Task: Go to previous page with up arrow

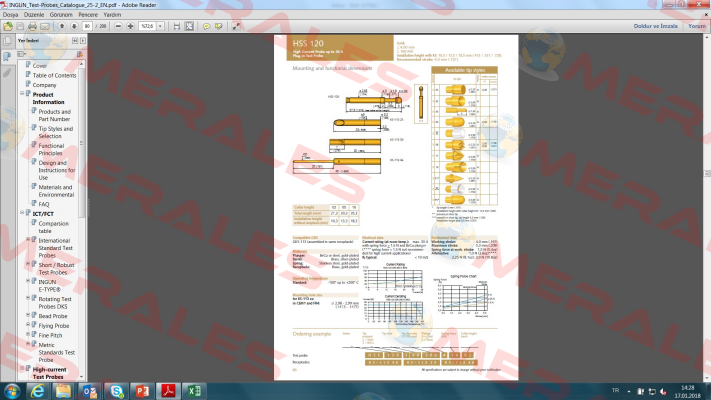Action: tap(62, 26)
